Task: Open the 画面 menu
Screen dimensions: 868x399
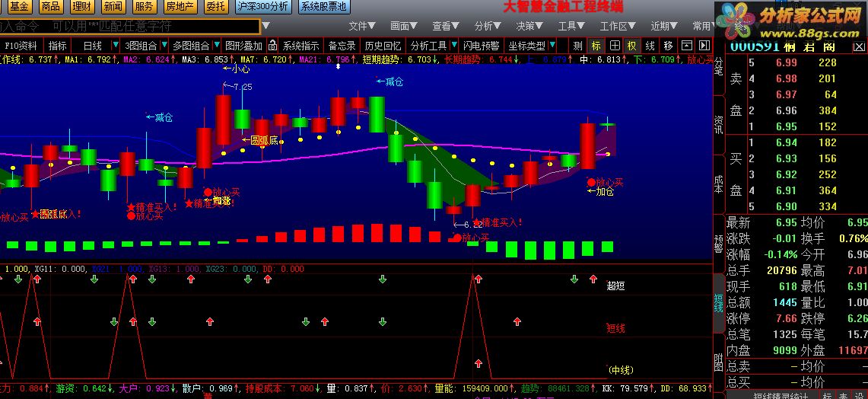Action: tap(404, 26)
